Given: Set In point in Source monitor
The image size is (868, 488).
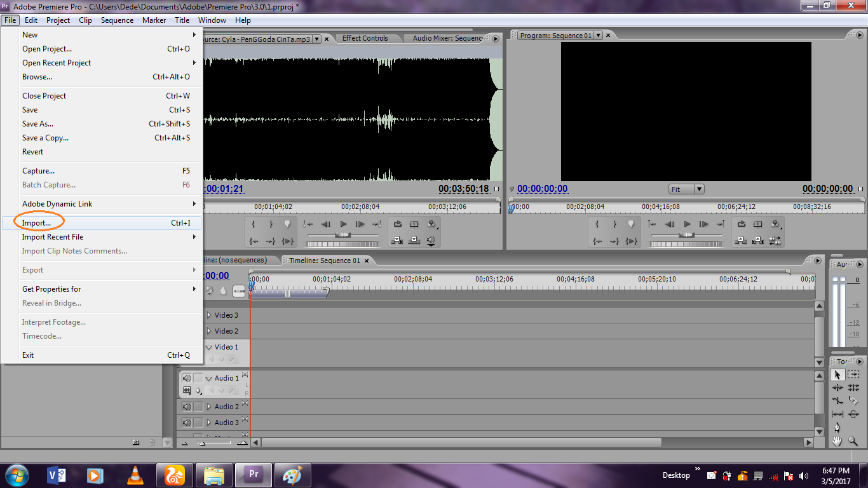Looking at the screenshot, I should point(254,224).
